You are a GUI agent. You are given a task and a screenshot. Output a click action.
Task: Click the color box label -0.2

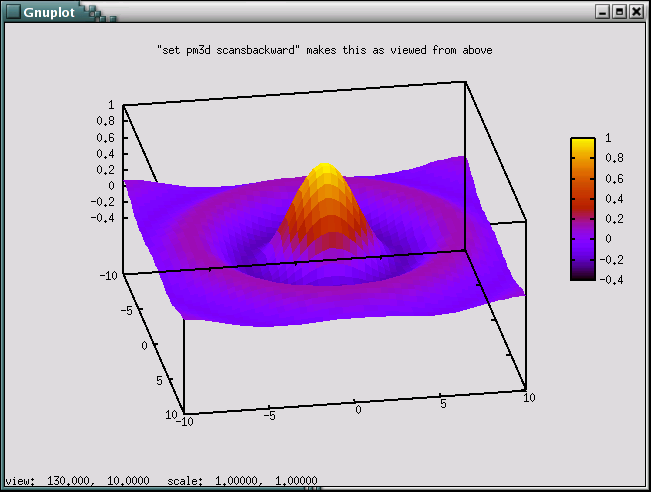612,259
